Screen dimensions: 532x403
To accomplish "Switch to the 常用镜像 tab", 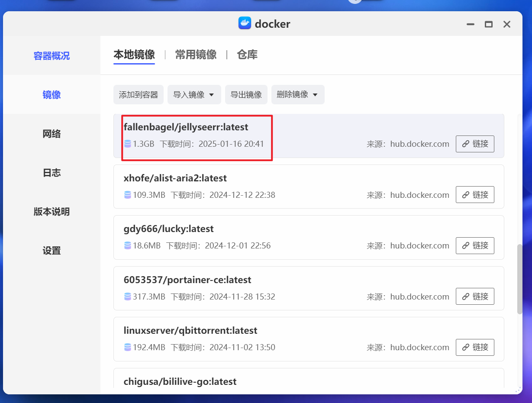I will pyautogui.click(x=196, y=55).
